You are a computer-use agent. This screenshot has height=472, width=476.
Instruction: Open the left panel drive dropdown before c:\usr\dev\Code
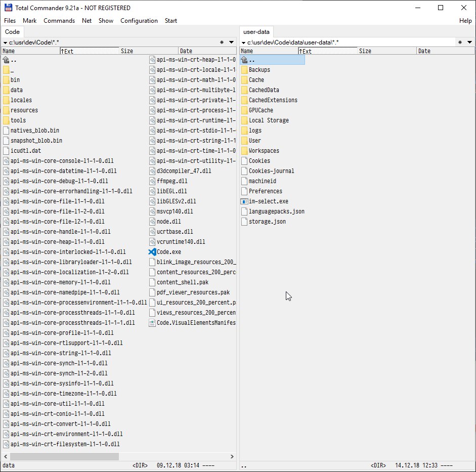point(5,43)
